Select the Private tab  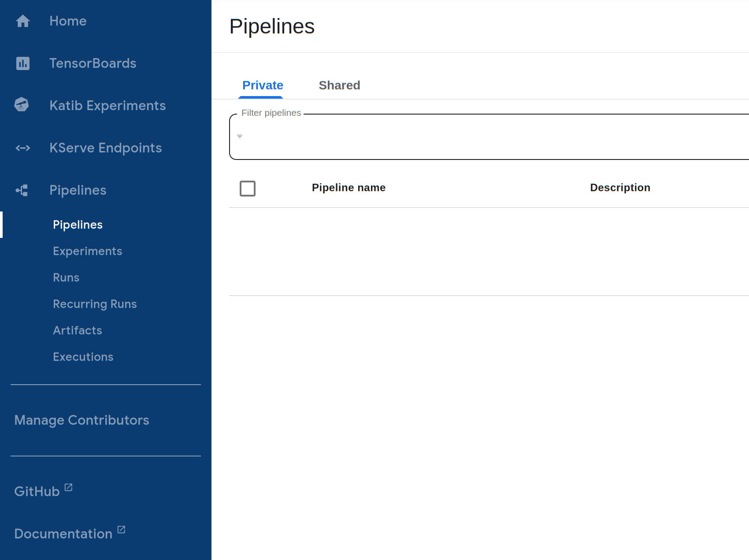tap(263, 85)
